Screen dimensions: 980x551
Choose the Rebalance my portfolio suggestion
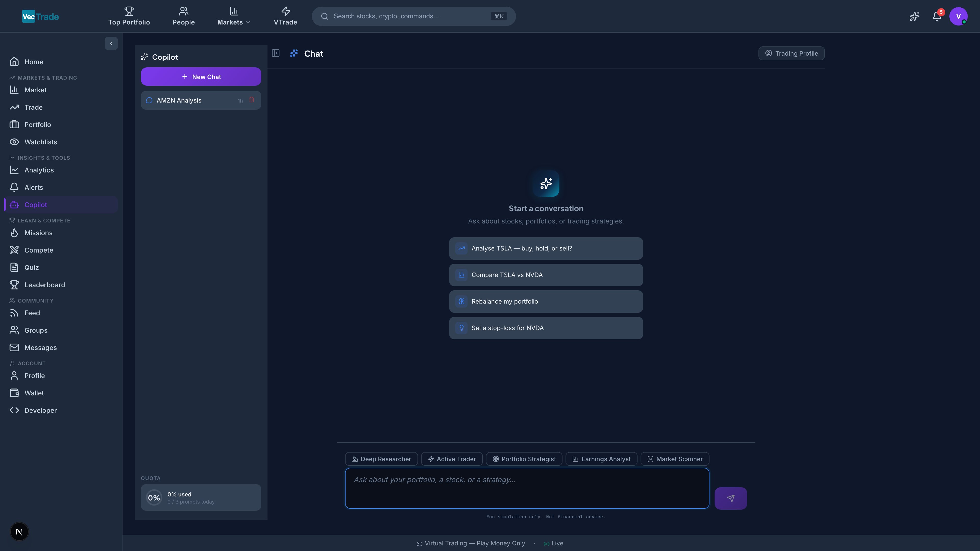[x=546, y=302]
